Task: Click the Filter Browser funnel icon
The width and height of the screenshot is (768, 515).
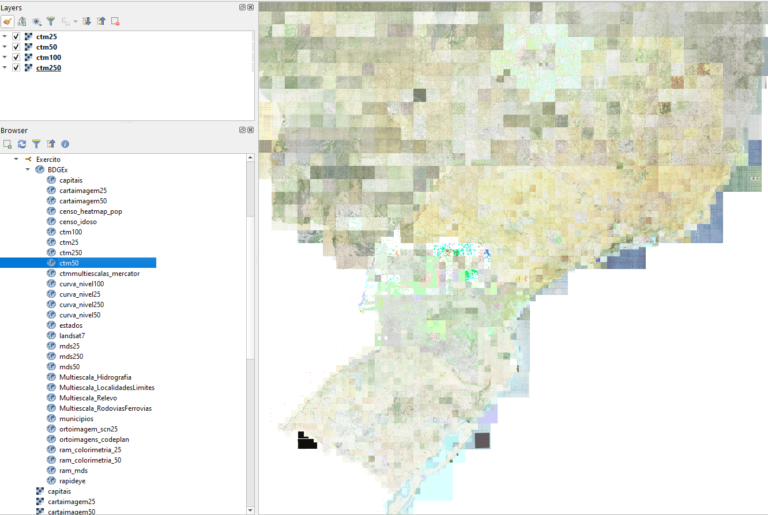Action: [36, 144]
